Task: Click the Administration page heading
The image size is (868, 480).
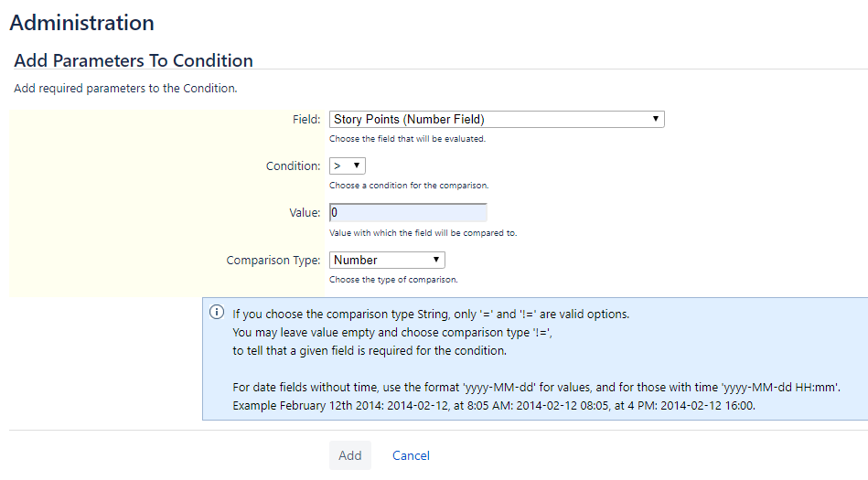Action: 81,23
